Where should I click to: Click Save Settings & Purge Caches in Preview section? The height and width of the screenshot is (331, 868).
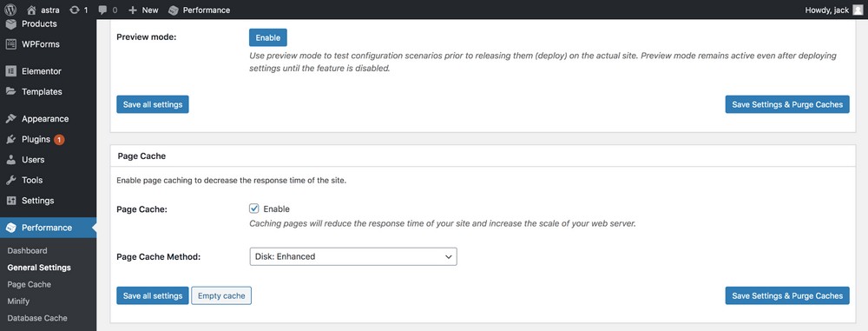coord(787,104)
